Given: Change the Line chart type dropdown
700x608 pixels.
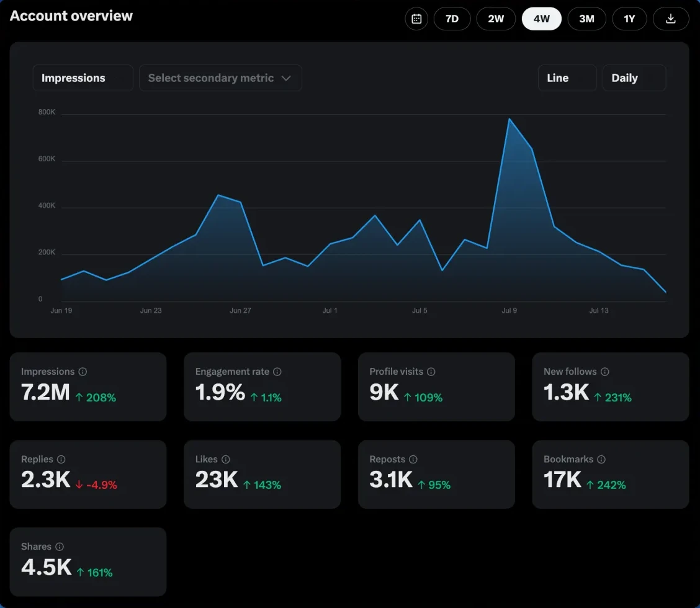Looking at the screenshot, I should click(567, 78).
